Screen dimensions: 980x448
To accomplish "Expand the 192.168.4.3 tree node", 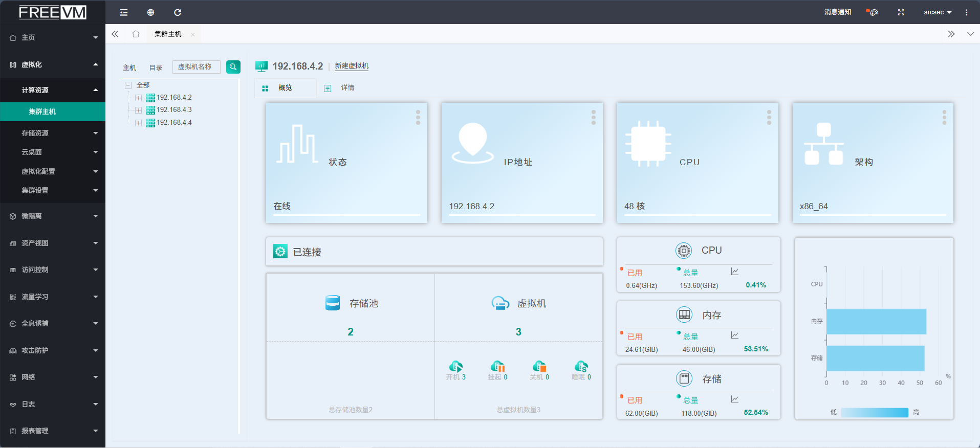I will click(x=138, y=110).
